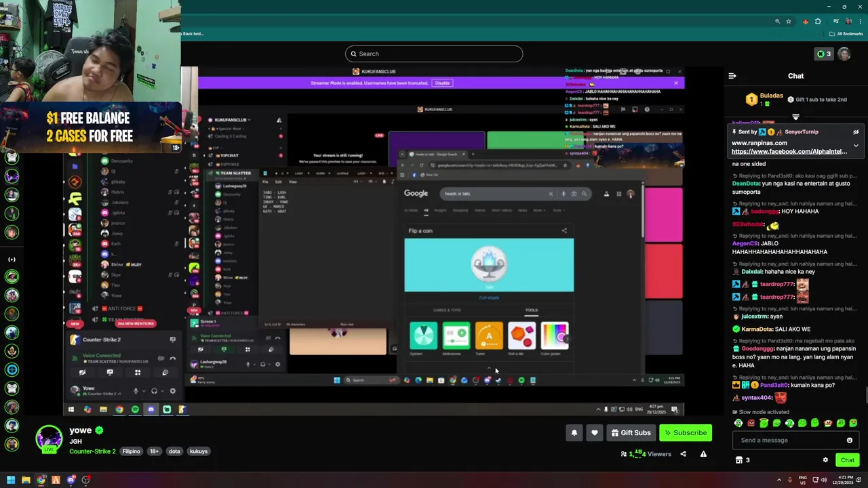Image resolution: width=868 pixels, height=488 pixels.
Task: Open the All Bookmarks folder
Action: [846, 34]
